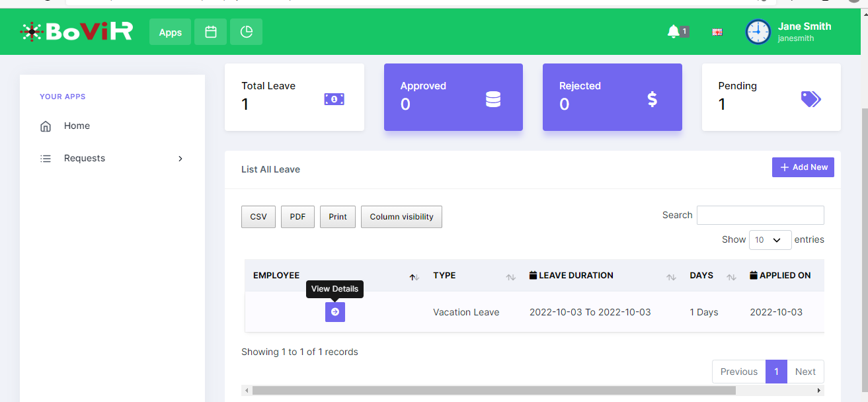Open the Apps menu in header
868x402 pixels.
[170, 32]
